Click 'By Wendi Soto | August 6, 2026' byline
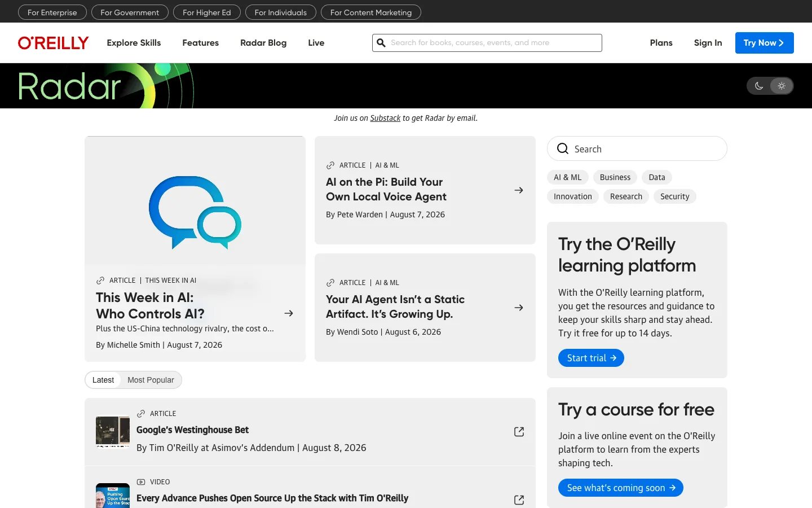 (383, 332)
